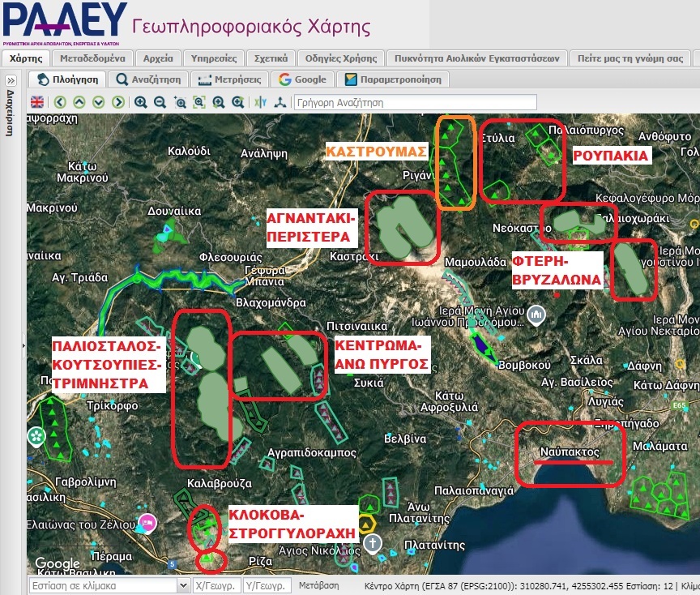Click the Γρήγορη Αναζήτηση search field

click(415, 103)
